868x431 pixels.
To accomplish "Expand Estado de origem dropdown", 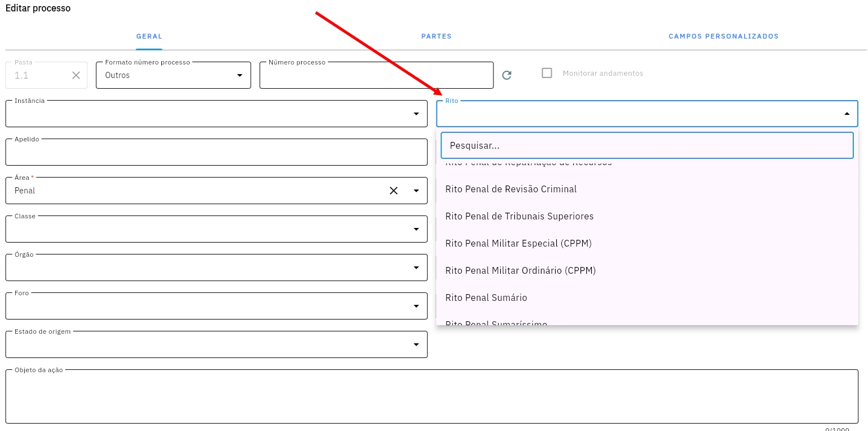I will tap(416, 344).
